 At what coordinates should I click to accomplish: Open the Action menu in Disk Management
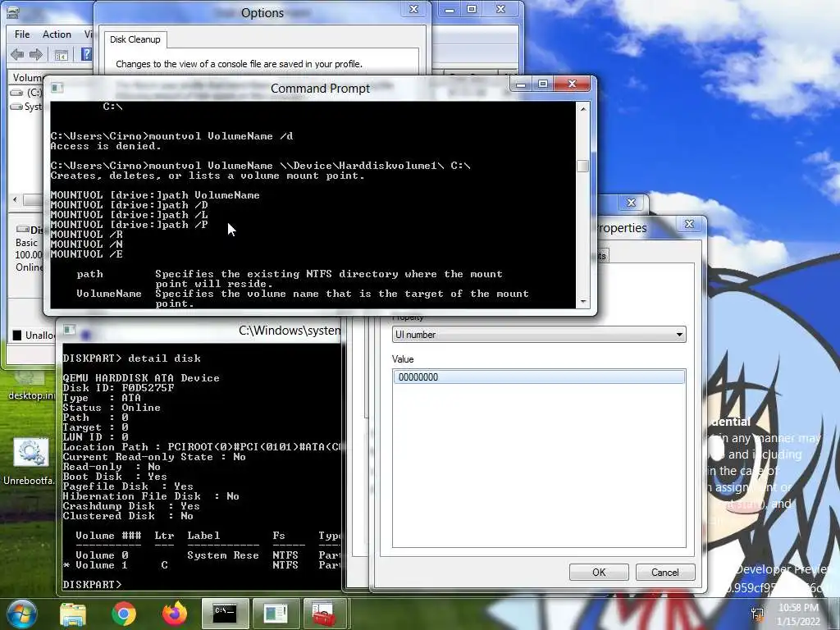(57, 34)
